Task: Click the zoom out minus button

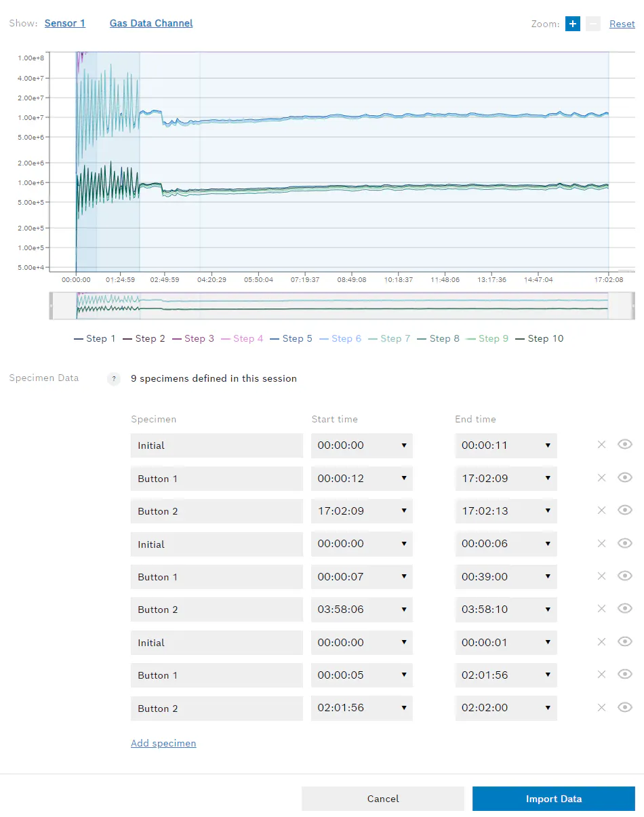Action: click(x=593, y=24)
